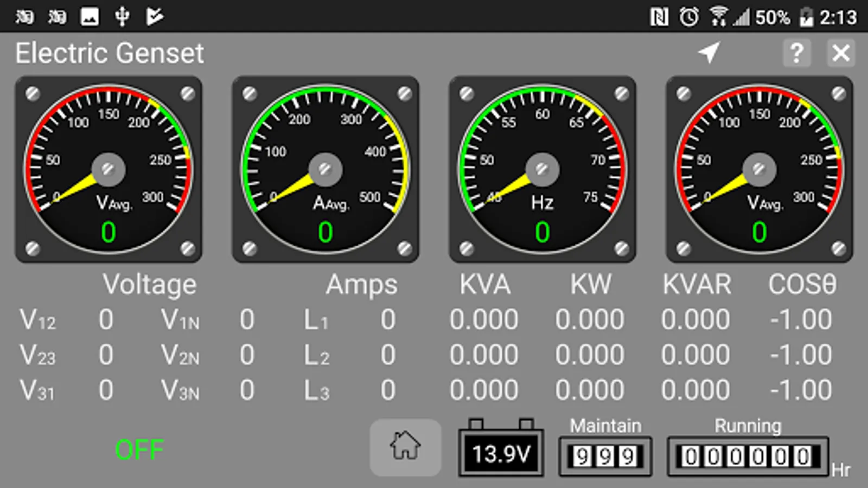The width and height of the screenshot is (868, 488).
Task: Tap the Electric Genset title
Action: coord(110,53)
